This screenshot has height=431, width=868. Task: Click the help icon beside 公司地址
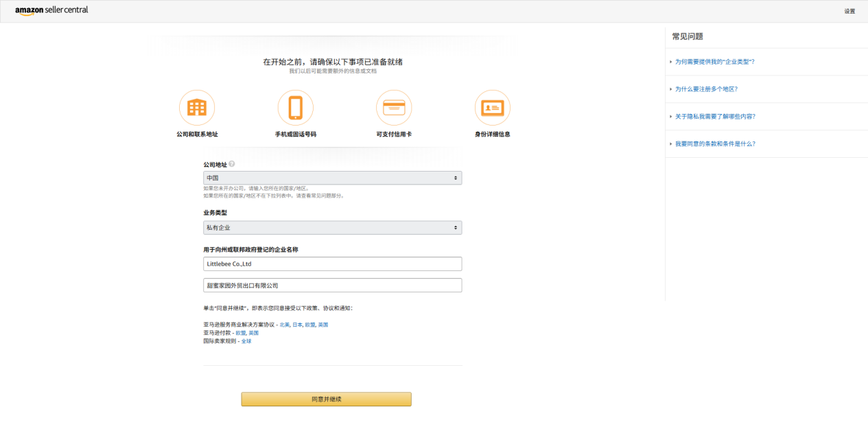click(232, 164)
